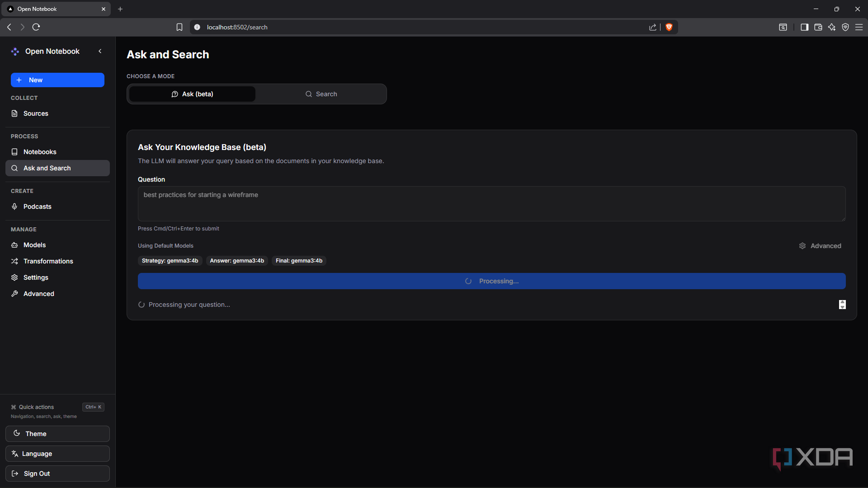This screenshot has width=868, height=488.
Task: Open a new browser tab
Action: [x=120, y=9]
